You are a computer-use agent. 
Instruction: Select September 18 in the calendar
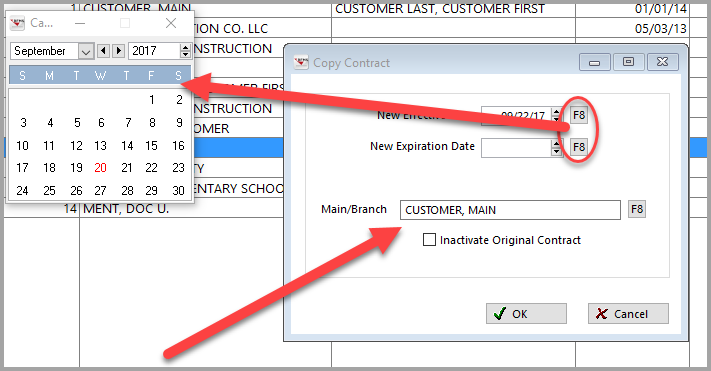pos(49,168)
